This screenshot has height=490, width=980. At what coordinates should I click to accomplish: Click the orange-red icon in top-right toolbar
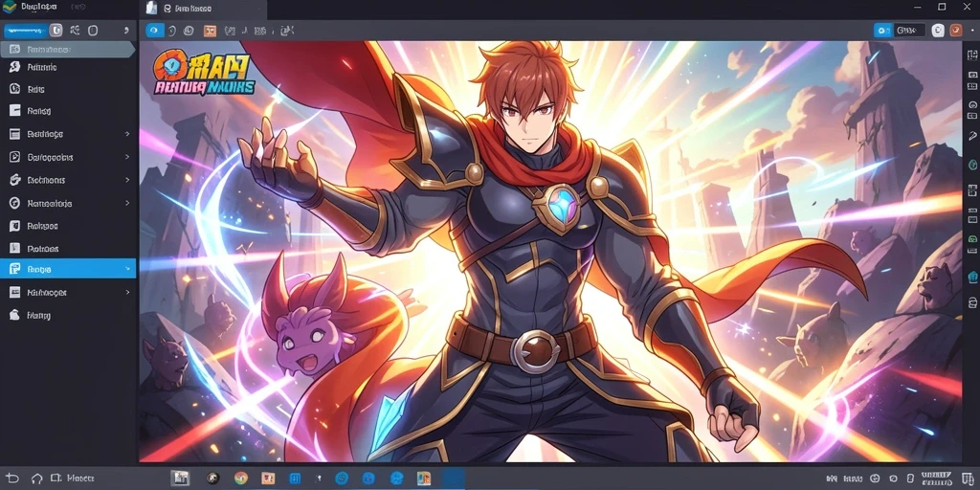tap(956, 30)
